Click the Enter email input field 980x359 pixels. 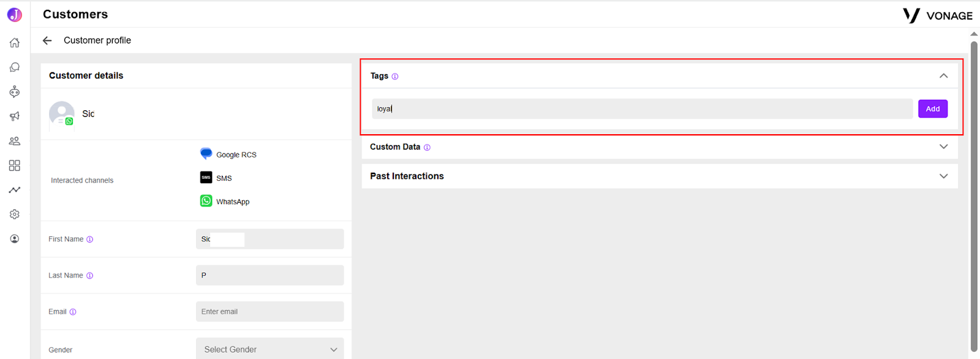pyautogui.click(x=269, y=312)
